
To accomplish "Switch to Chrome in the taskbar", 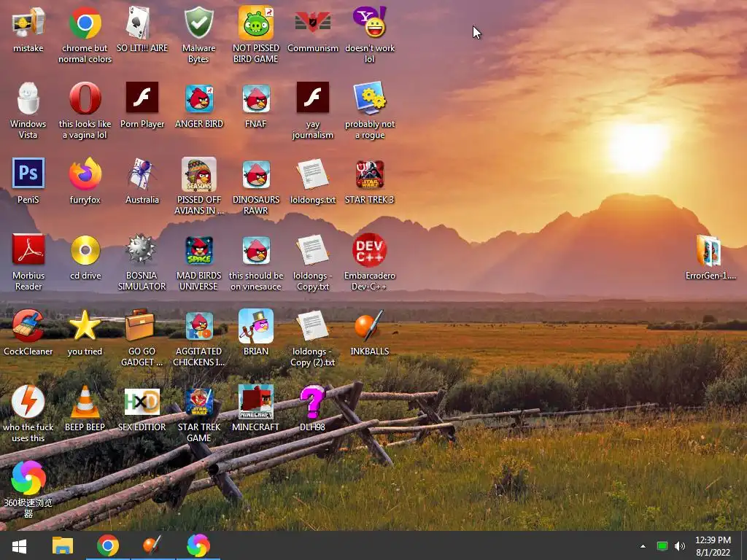I will click(108, 545).
